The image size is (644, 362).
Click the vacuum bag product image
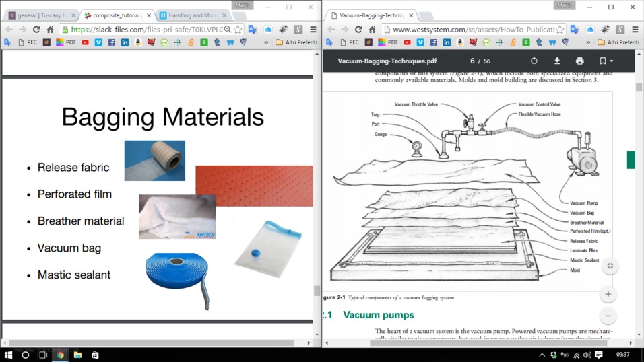point(268,249)
